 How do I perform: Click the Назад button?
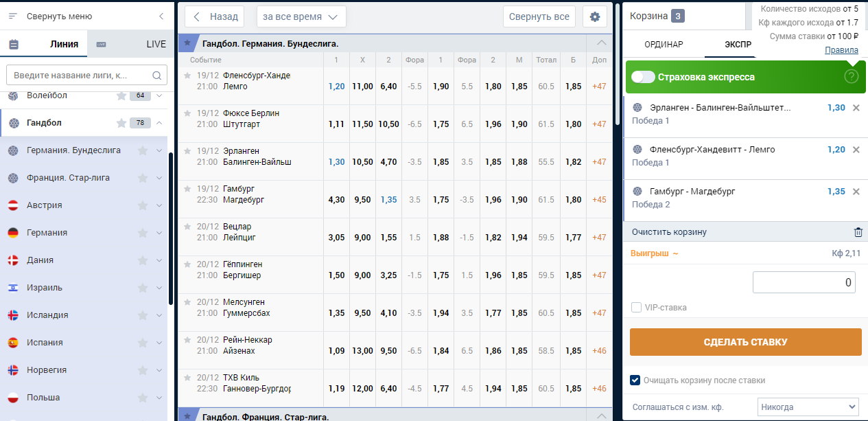pyautogui.click(x=215, y=16)
